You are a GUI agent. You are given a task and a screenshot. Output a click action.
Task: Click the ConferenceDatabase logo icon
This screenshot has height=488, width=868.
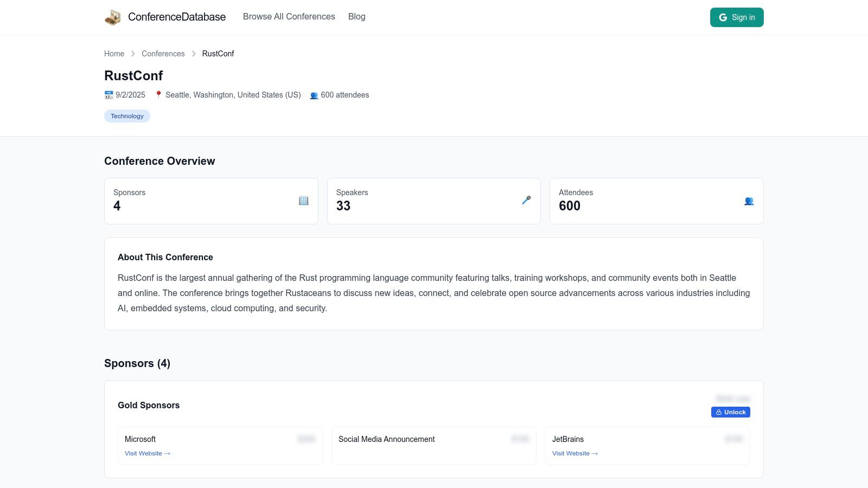(113, 17)
